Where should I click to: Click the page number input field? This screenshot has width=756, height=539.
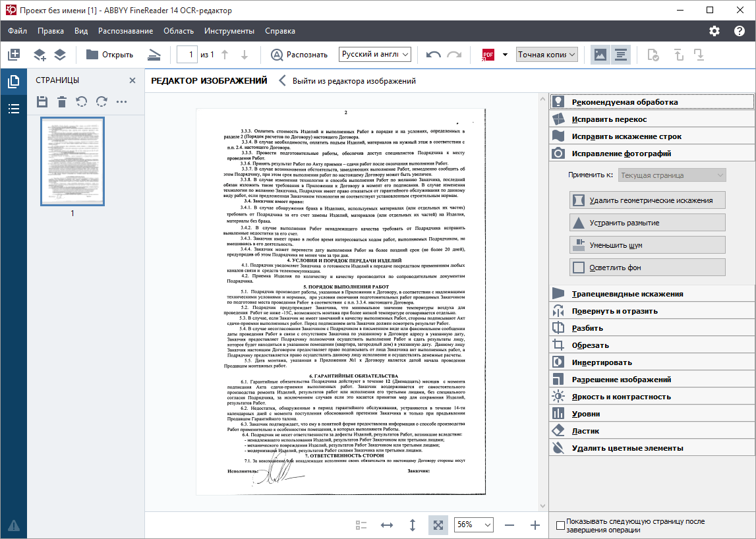[187, 55]
